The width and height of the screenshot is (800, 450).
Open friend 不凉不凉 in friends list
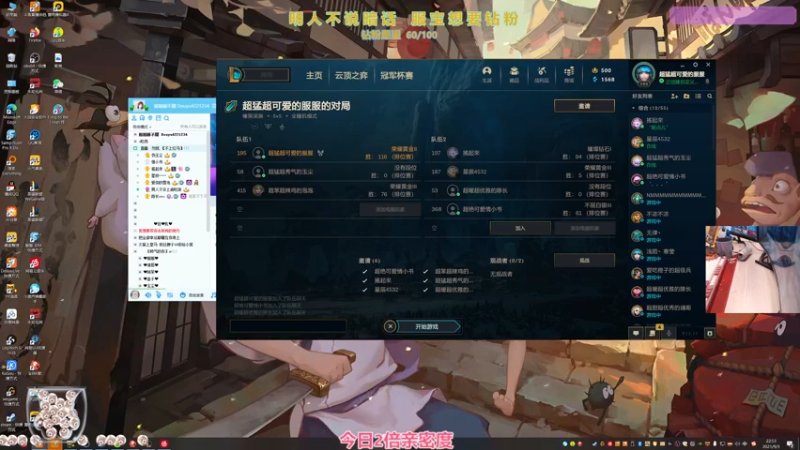point(669,217)
